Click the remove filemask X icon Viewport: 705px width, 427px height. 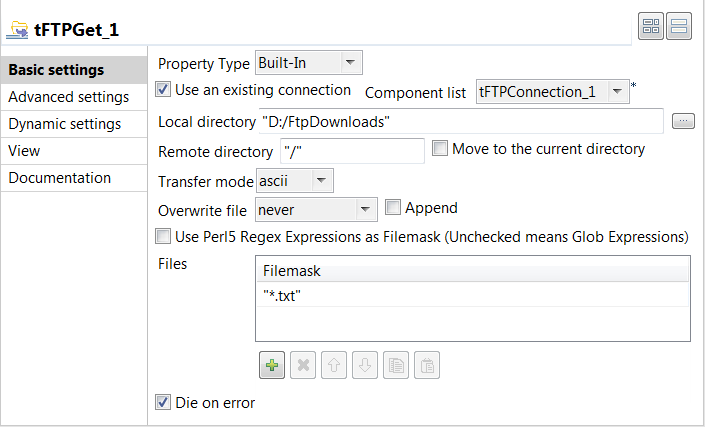pyautogui.click(x=302, y=366)
